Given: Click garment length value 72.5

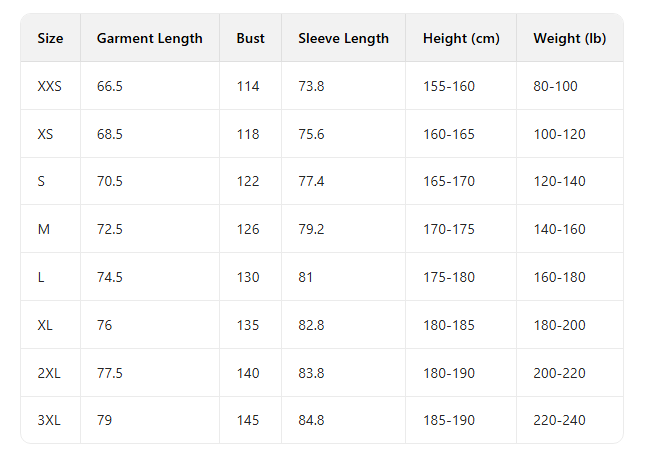Looking at the screenshot, I should coord(110,229).
